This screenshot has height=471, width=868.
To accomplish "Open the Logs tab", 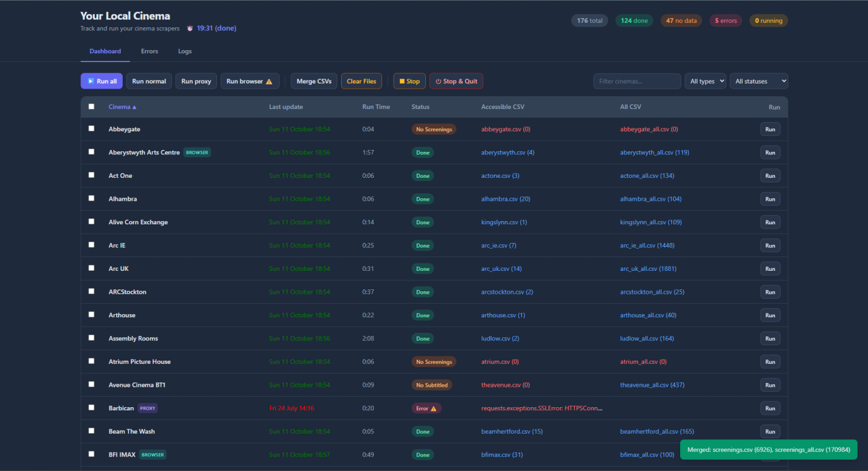I will pos(185,51).
